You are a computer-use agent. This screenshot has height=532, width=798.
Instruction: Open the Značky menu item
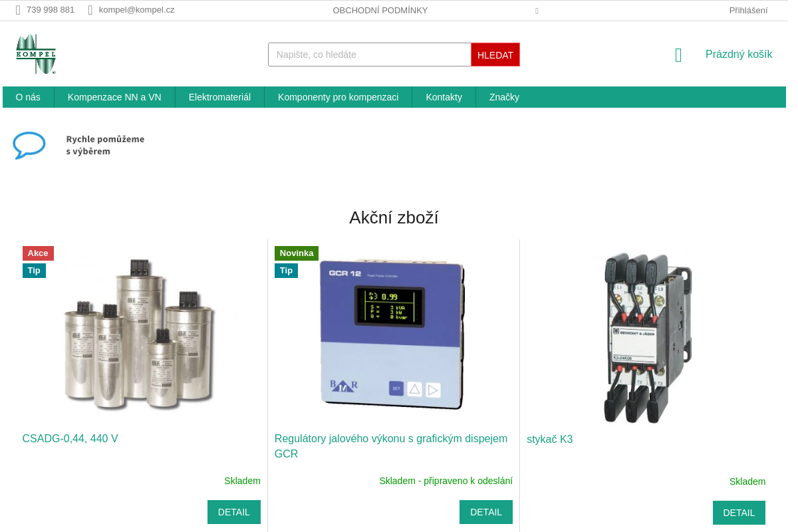[504, 97]
